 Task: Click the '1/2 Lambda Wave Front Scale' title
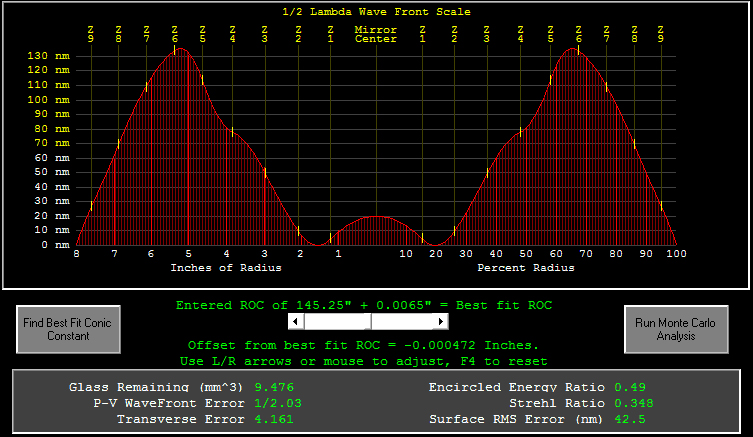376,12
